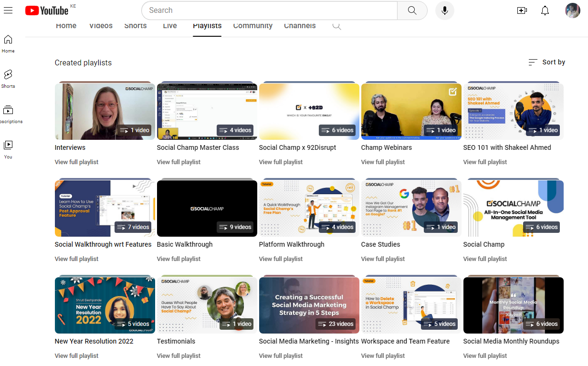Switch to the Community tab
Screen dimensions: 588x366
pyautogui.click(x=253, y=26)
